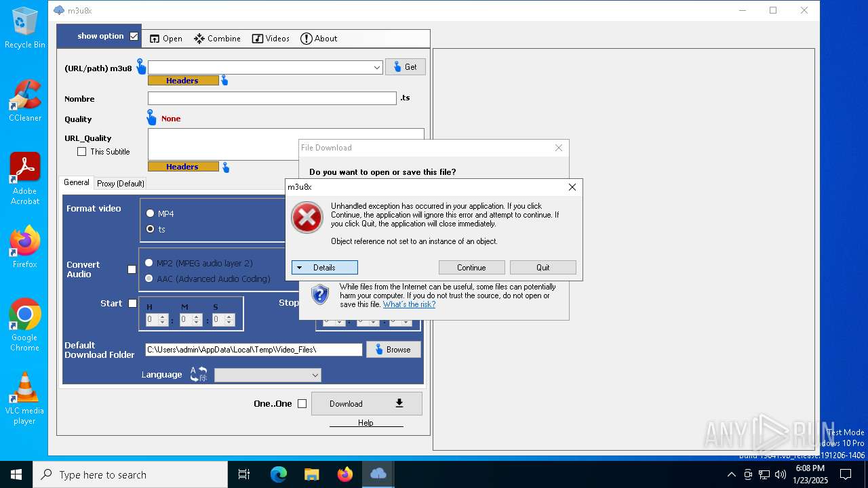The image size is (868, 488).
Task: Open the notification center icon
Action: click(x=846, y=474)
